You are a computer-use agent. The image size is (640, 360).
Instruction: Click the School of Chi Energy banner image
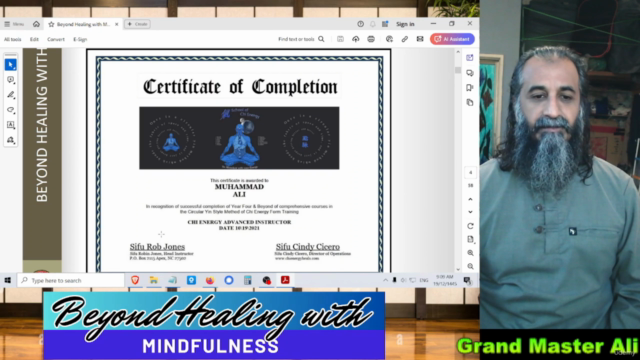239,138
